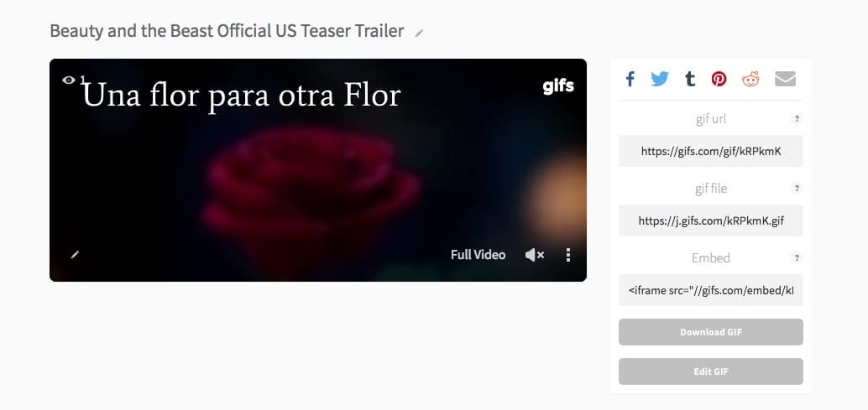Pin the GIF on Pinterest
868x410 pixels.
719,79
